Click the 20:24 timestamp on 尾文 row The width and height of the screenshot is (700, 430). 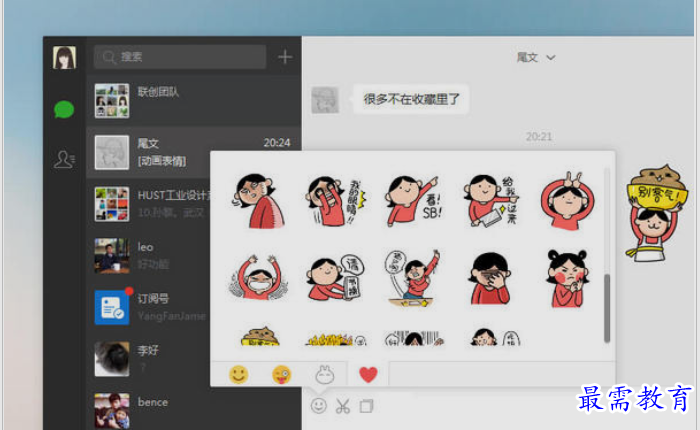point(277,143)
